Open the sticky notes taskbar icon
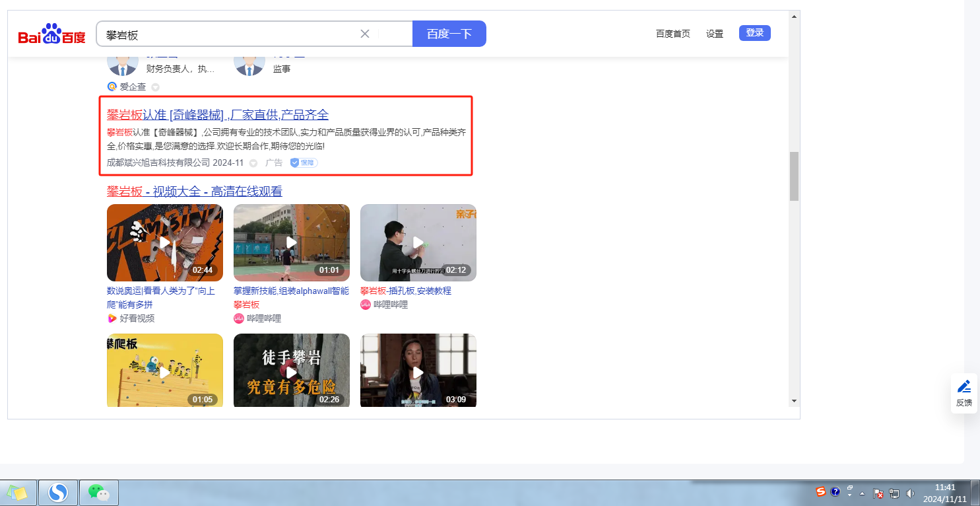Viewport: 980px width, 506px height. (17, 493)
